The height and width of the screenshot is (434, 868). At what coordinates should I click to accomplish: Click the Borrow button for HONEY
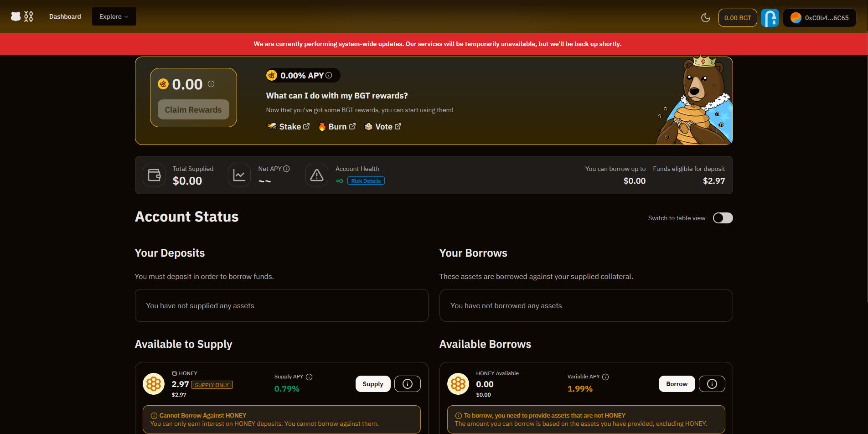point(677,384)
